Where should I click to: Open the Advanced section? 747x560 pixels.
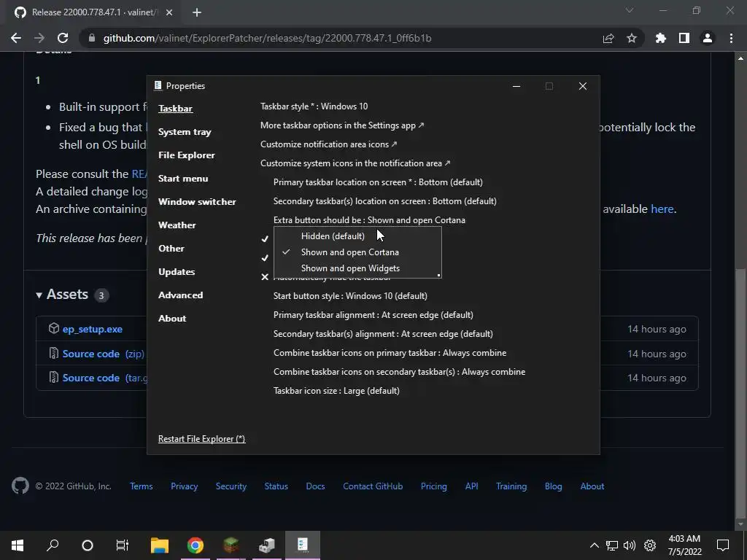pos(181,295)
